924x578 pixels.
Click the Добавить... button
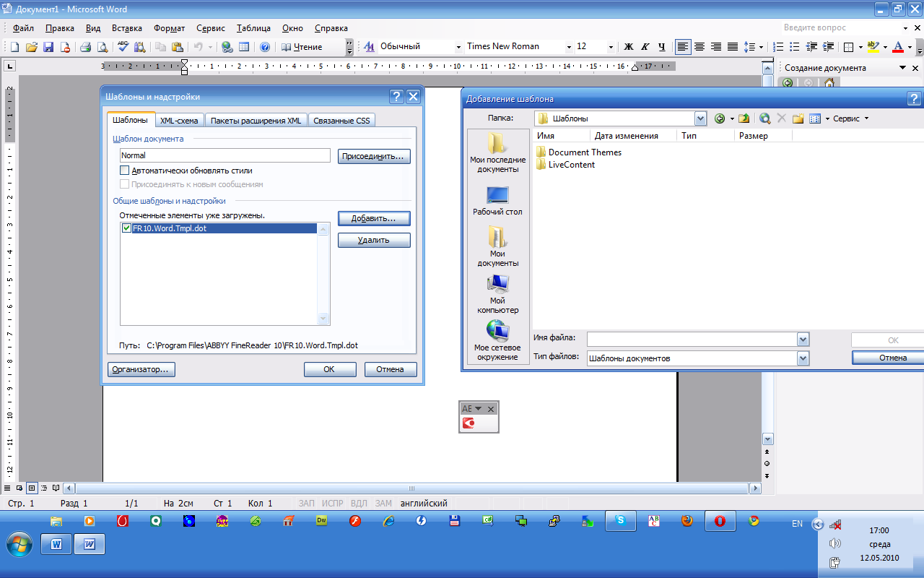(374, 218)
